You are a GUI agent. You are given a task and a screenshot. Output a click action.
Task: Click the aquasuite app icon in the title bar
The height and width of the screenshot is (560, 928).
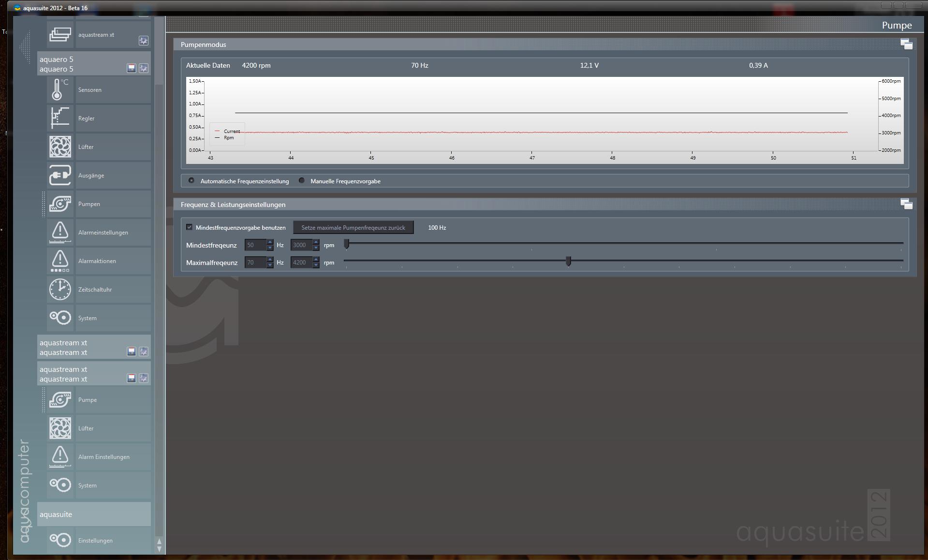(x=17, y=8)
